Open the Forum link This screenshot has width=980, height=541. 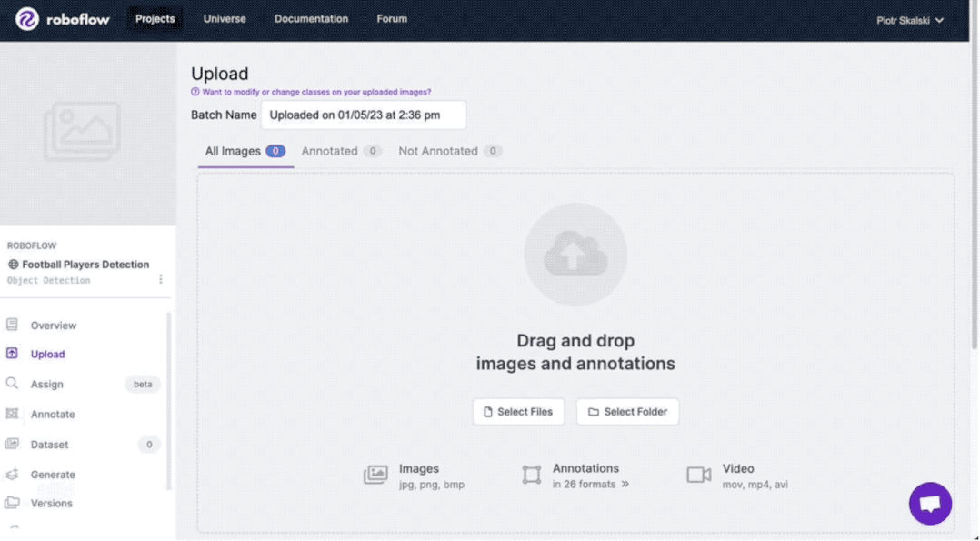[x=392, y=19]
